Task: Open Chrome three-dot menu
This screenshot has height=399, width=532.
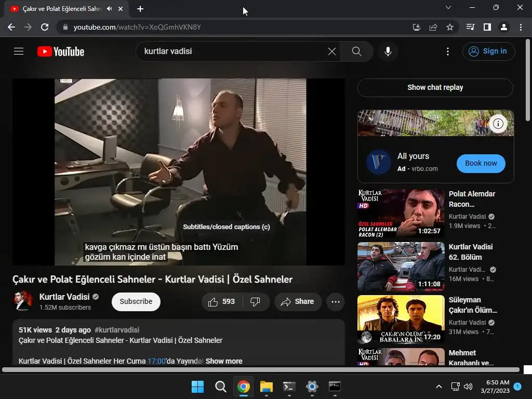Action: click(x=521, y=27)
